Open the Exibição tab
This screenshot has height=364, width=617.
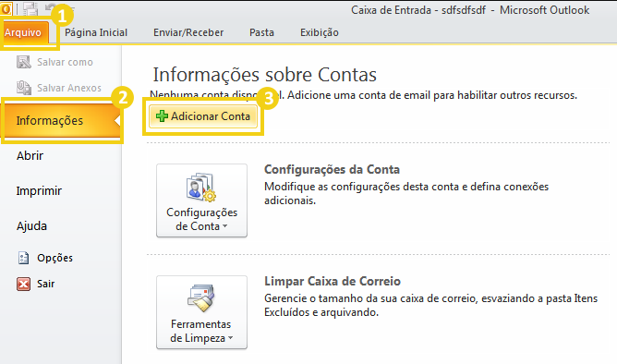[x=320, y=32]
